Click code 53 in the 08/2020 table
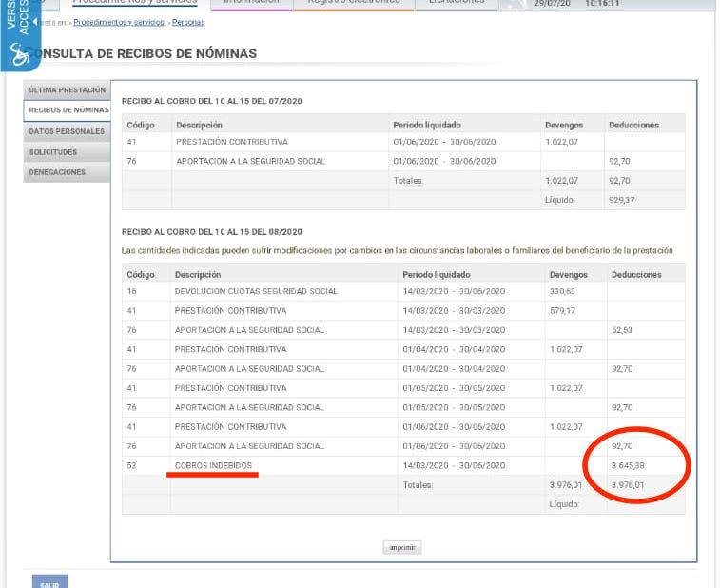The height and width of the screenshot is (588, 720). pos(132,465)
